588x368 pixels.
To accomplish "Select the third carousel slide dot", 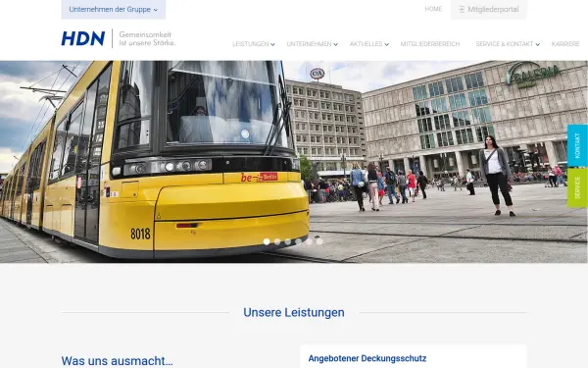I will tap(287, 241).
